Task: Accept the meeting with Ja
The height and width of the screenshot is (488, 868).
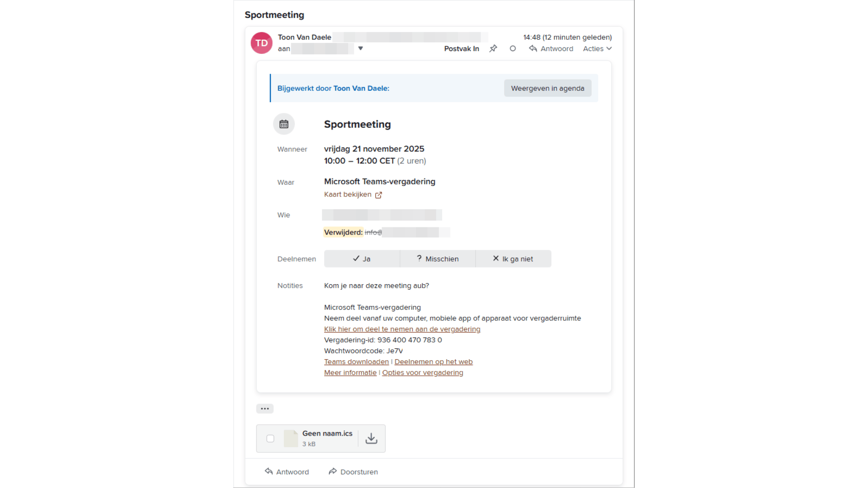Action: tap(362, 259)
